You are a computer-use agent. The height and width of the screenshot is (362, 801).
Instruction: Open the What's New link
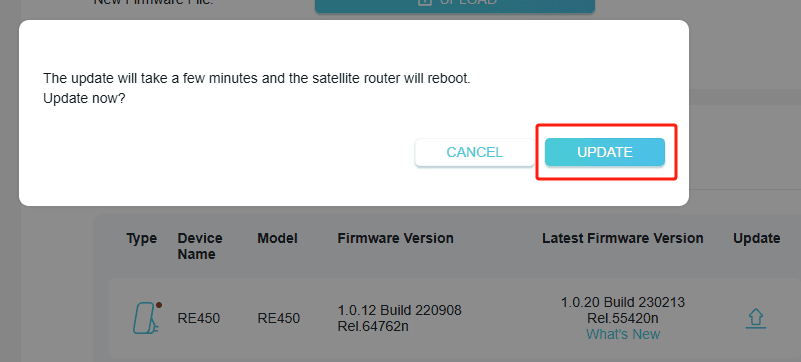pos(623,334)
